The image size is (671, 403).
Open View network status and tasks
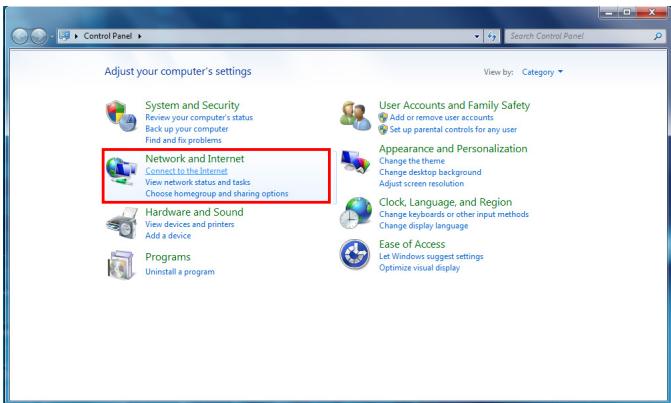click(x=198, y=182)
